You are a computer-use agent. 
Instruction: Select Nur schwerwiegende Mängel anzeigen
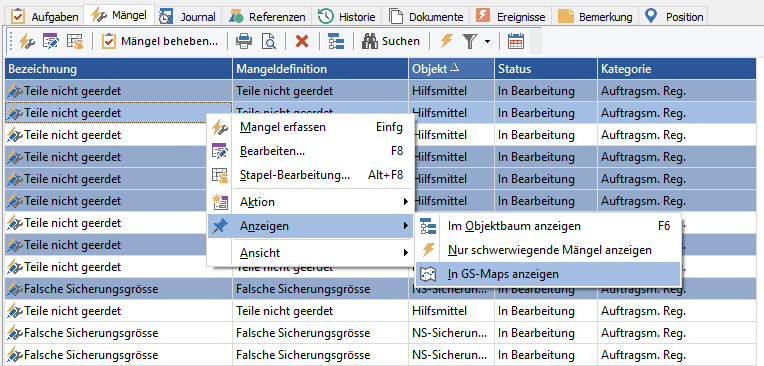point(549,250)
